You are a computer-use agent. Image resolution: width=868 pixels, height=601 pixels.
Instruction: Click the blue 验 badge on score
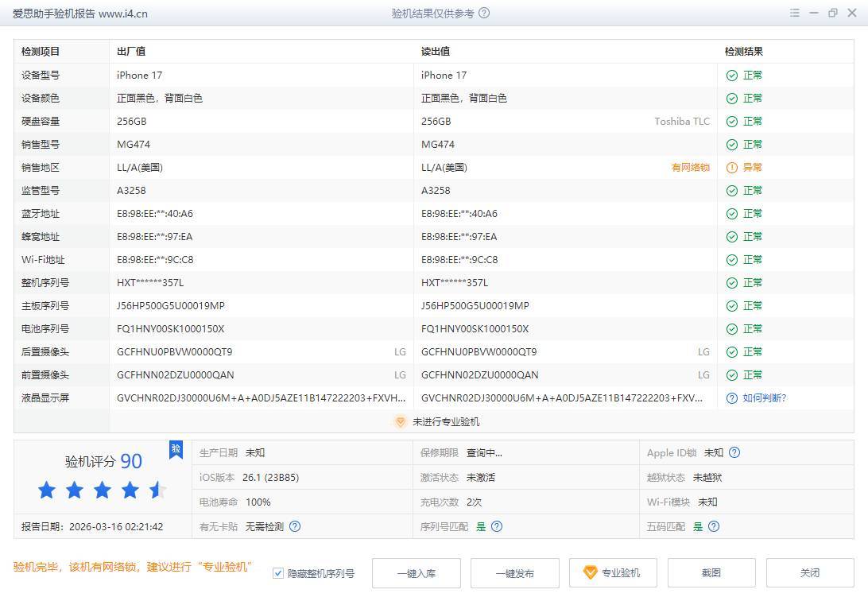176,449
